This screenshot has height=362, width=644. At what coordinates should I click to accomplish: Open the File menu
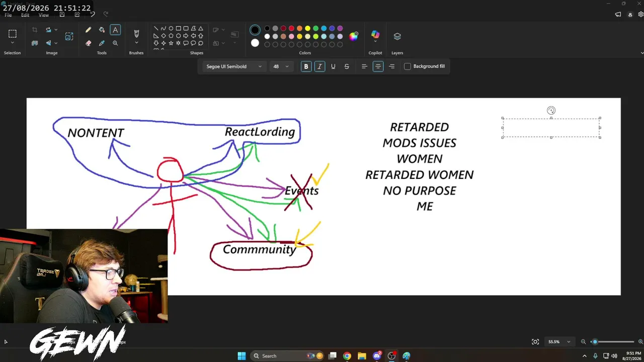coord(8,15)
